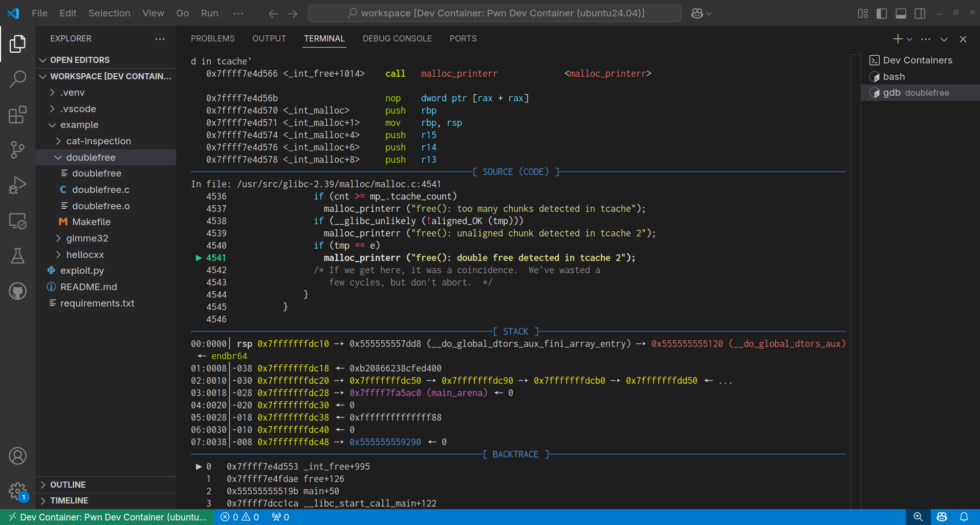Open Source Control view
980x525 pixels.
[17, 150]
